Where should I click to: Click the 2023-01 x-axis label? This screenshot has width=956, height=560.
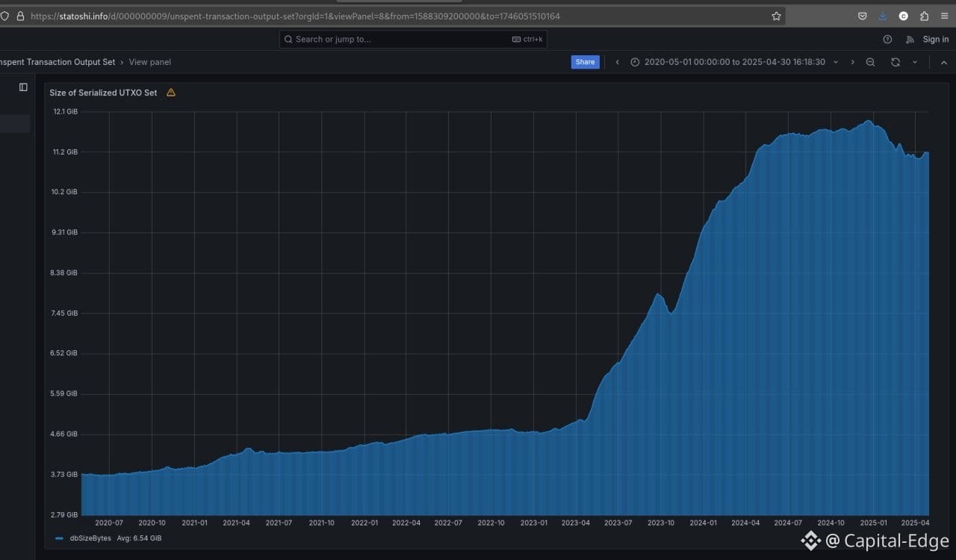click(x=534, y=523)
